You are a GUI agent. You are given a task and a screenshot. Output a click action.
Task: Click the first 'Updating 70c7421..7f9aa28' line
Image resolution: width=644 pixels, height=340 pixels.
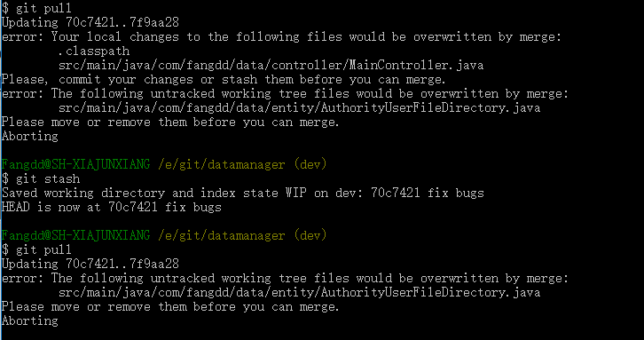point(90,22)
